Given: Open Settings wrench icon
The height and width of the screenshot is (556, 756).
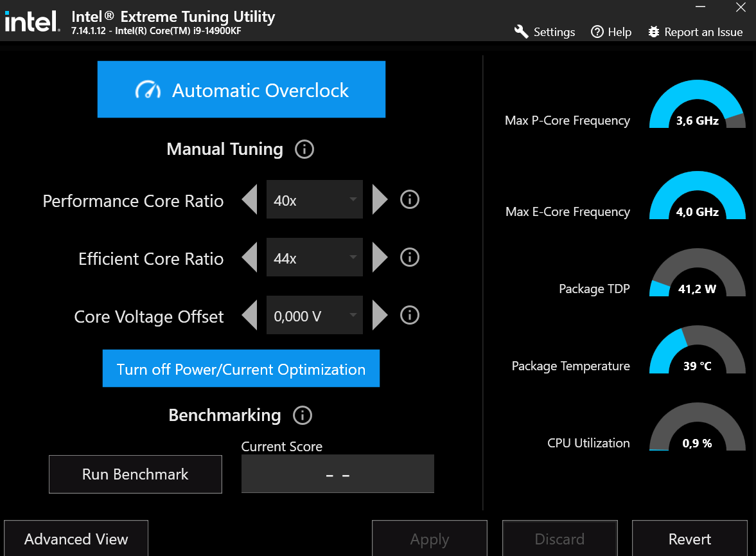Looking at the screenshot, I should [521, 32].
